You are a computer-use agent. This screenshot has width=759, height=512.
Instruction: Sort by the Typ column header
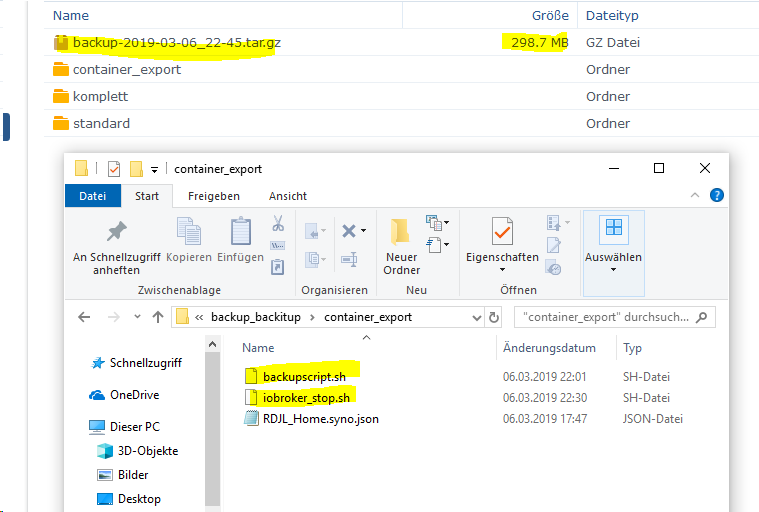pos(632,348)
